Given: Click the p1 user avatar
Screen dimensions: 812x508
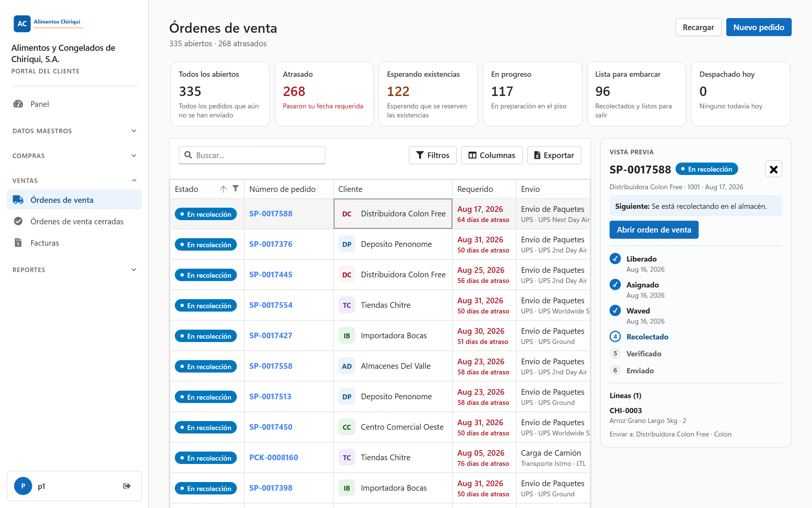Looking at the screenshot, I should click(23, 486).
